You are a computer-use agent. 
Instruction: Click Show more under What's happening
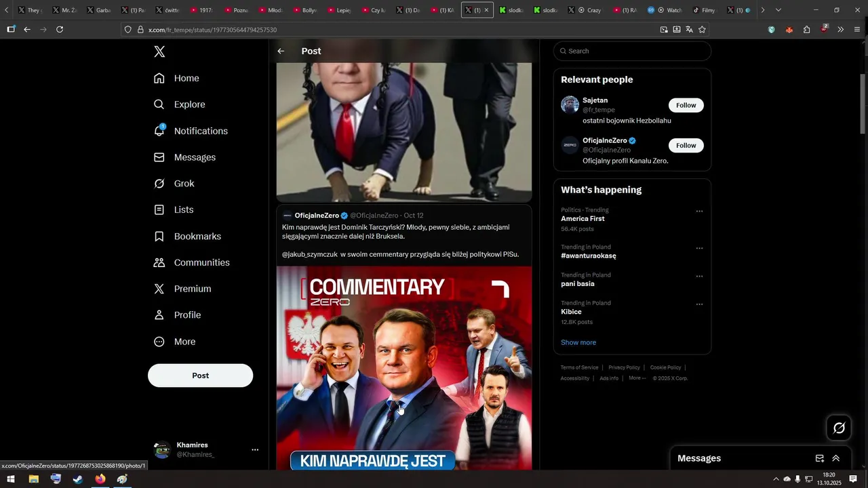coord(578,342)
